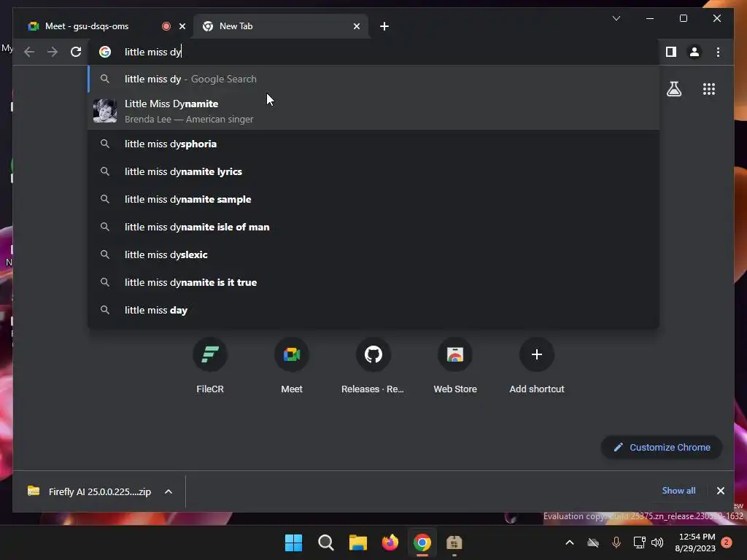
Task: Open the Windows Start menu
Action: coord(293,542)
